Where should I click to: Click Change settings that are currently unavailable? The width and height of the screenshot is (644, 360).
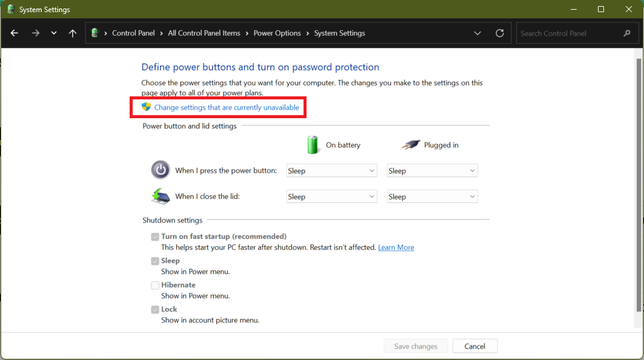(227, 107)
